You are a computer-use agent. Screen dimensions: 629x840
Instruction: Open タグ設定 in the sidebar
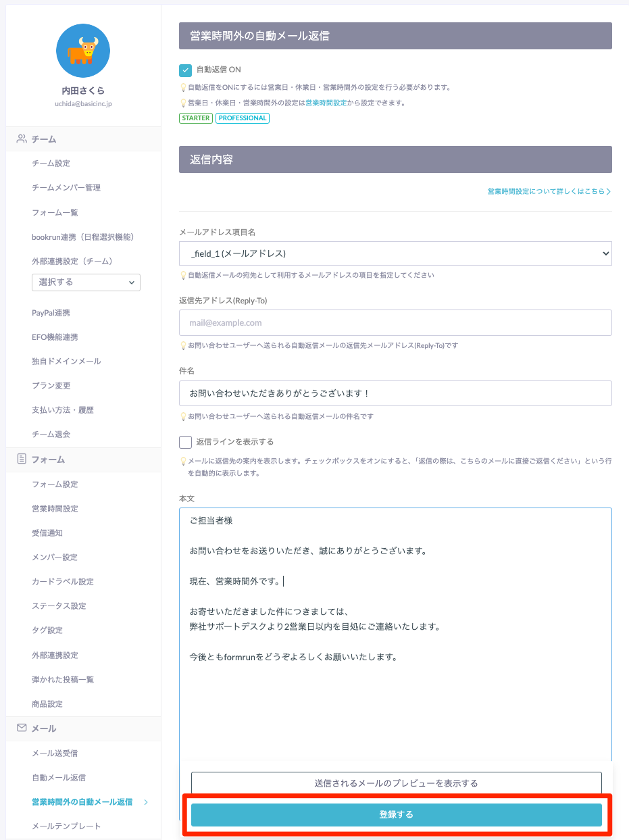(47, 631)
